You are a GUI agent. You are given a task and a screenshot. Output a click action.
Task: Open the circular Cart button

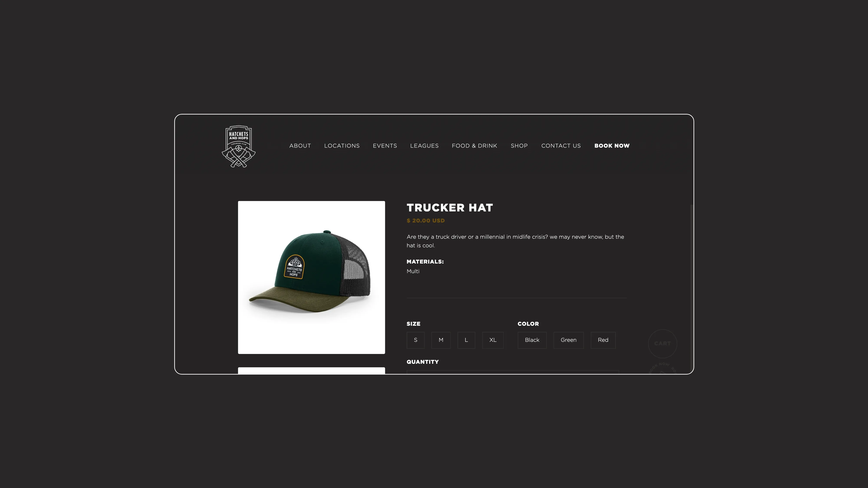pos(663,344)
